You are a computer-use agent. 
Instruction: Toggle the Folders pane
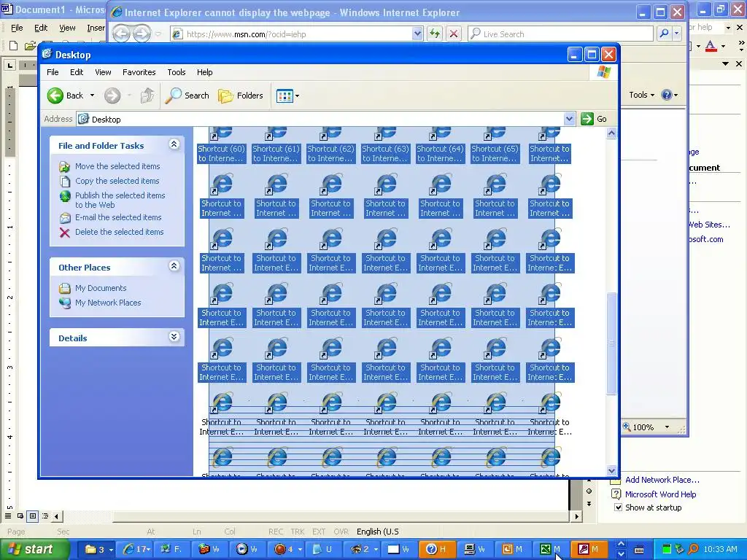(x=241, y=96)
